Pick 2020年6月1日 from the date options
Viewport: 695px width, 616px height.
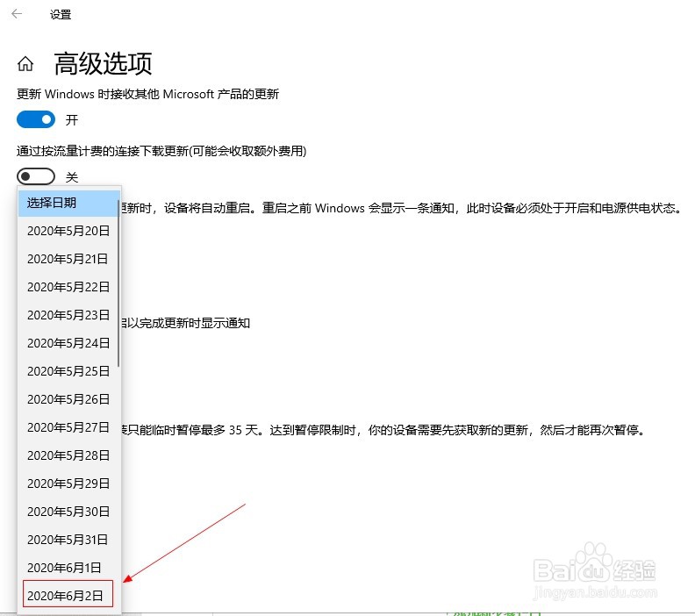click(x=68, y=568)
